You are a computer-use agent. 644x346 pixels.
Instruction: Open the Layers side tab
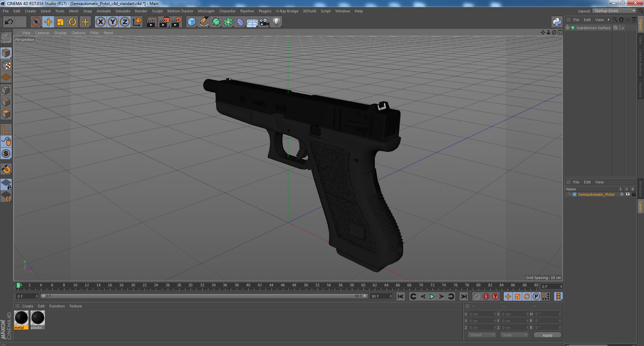pyautogui.click(x=640, y=207)
